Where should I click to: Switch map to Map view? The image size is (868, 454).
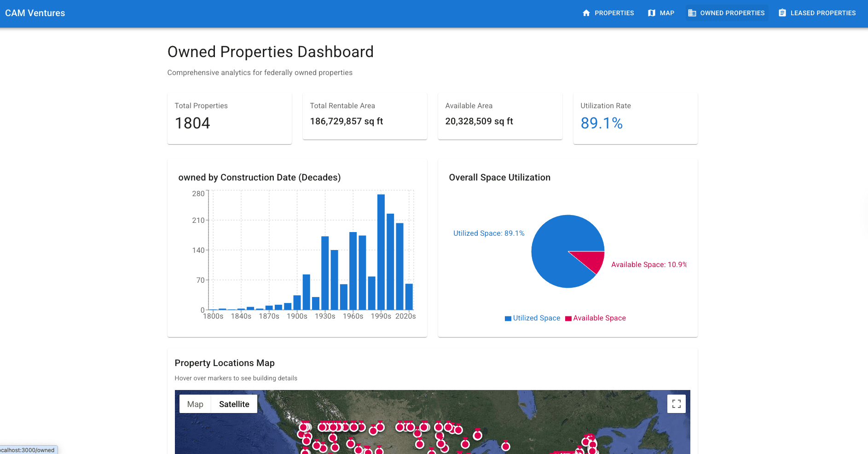(195, 404)
